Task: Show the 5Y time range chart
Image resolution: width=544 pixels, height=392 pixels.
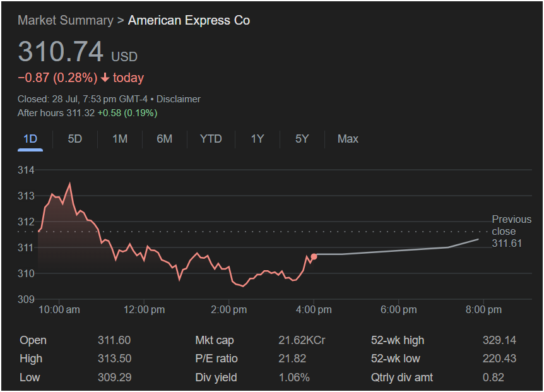Action: [x=302, y=139]
